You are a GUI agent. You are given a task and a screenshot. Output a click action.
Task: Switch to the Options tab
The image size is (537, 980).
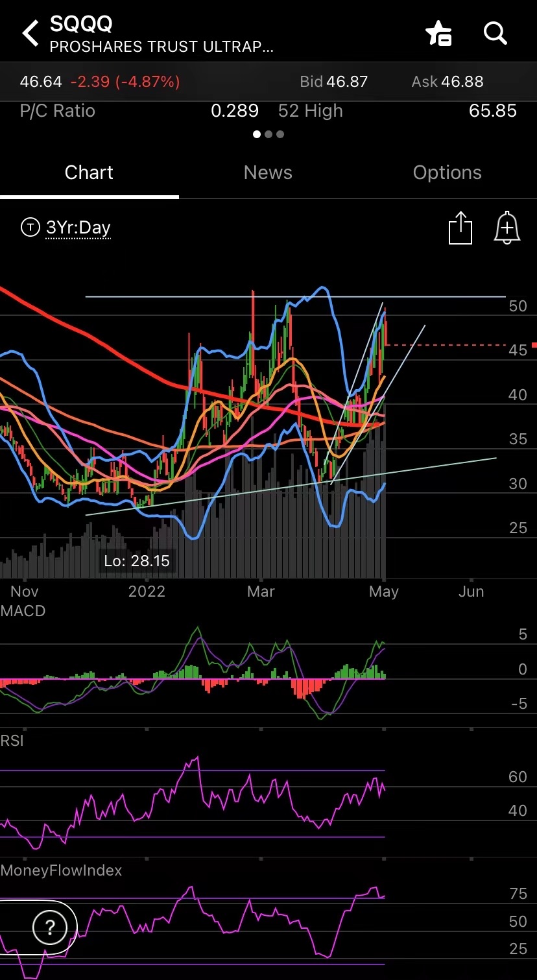(447, 173)
